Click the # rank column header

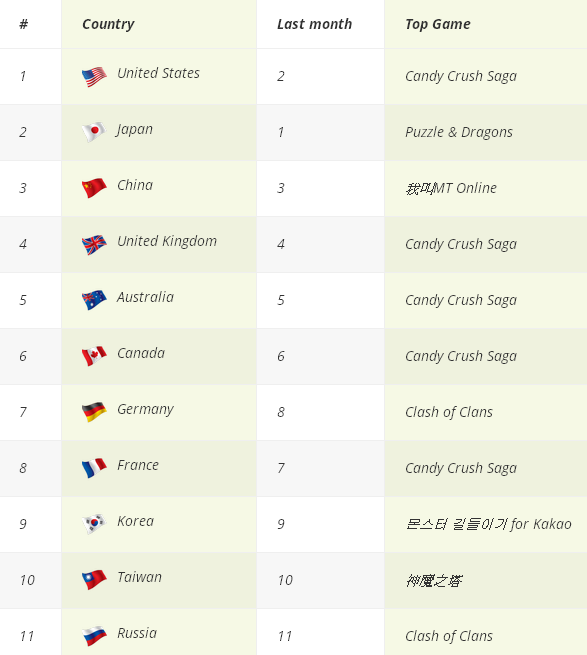pyautogui.click(x=23, y=24)
